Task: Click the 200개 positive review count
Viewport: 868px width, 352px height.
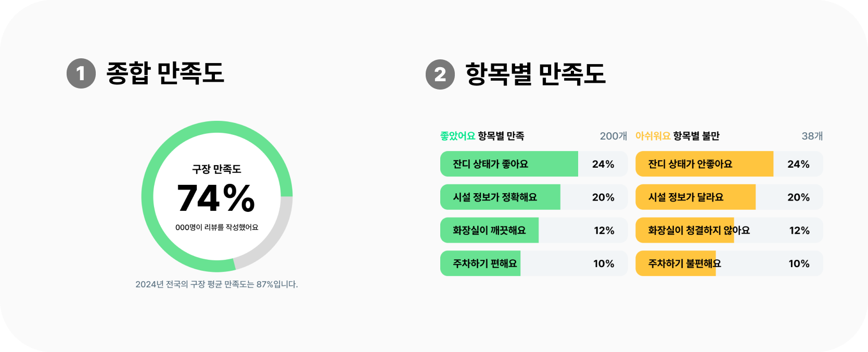Action: tap(614, 136)
